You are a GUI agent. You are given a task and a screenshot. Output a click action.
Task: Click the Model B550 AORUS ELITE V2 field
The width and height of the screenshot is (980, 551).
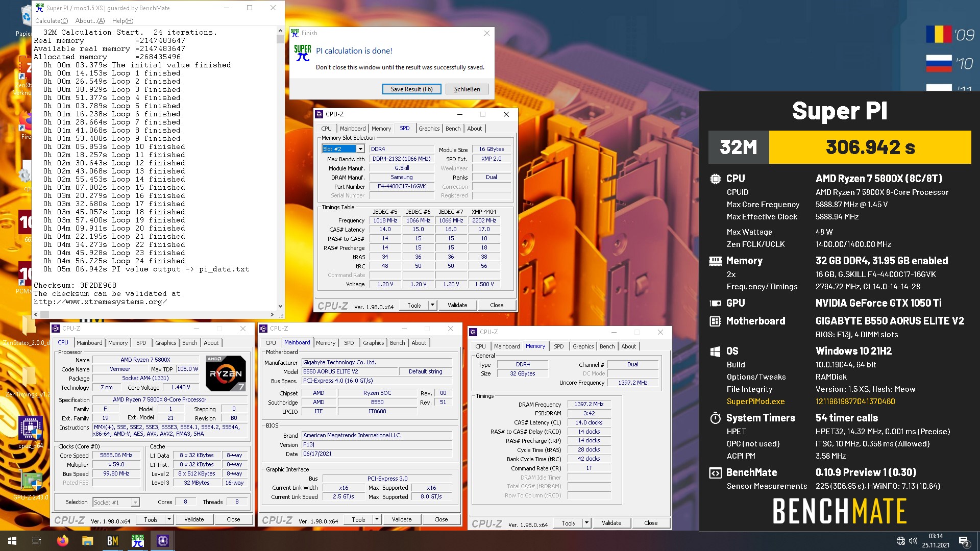(350, 371)
